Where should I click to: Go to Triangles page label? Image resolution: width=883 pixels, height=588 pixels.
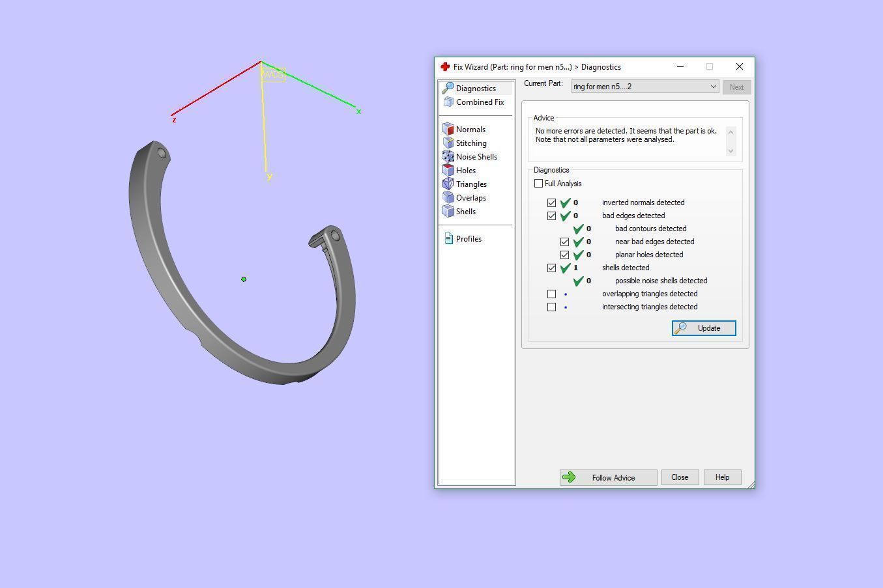[x=471, y=184]
